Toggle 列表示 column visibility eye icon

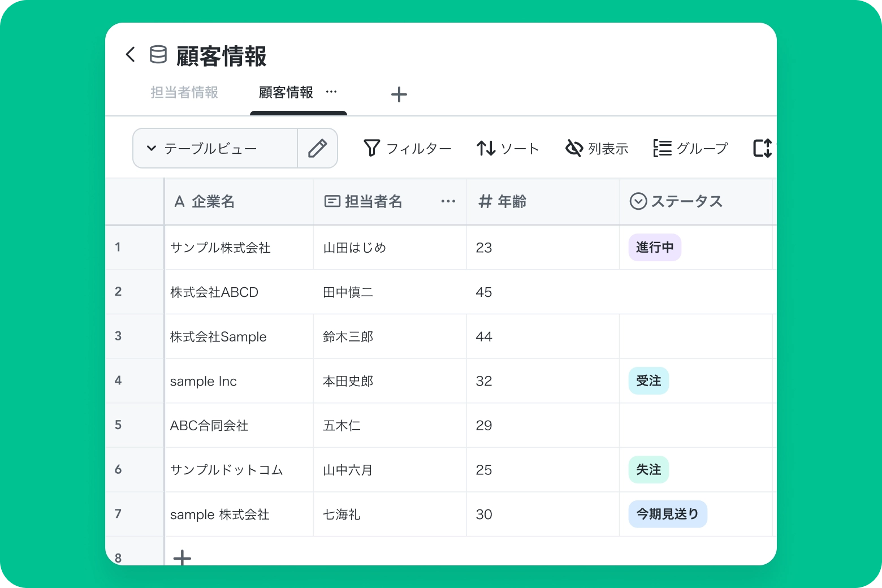(x=574, y=149)
